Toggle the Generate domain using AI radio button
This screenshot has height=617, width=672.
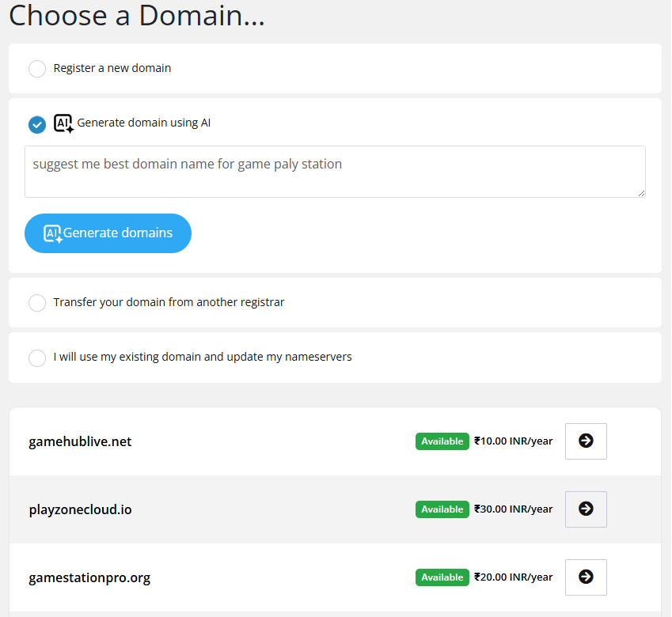coord(37,124)
